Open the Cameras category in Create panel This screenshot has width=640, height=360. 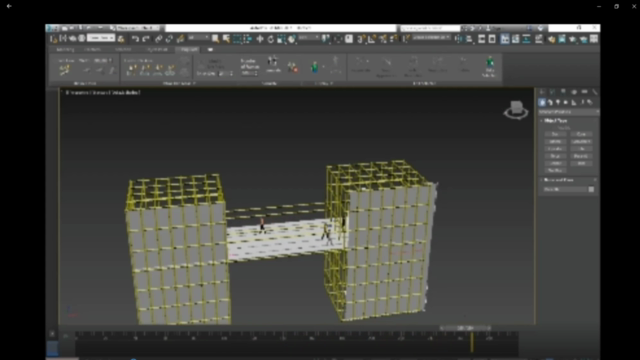click(566, 102)
